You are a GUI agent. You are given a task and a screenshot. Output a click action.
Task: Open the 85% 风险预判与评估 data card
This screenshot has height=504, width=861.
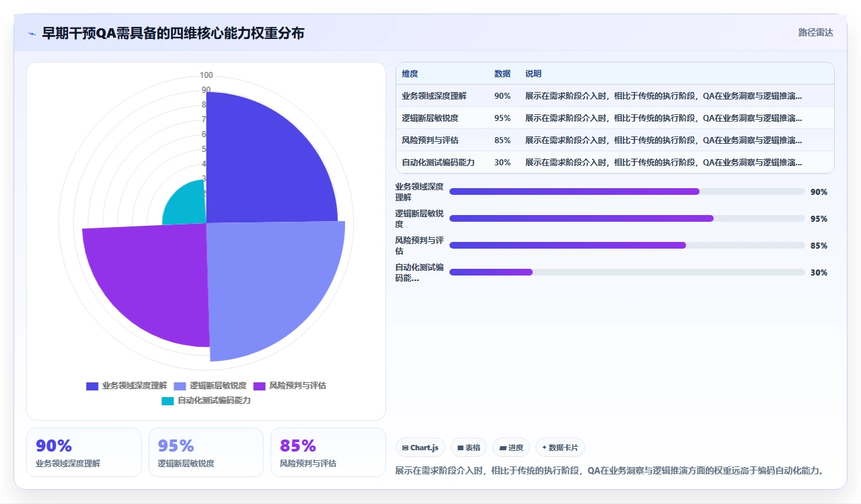click(328, 452)
